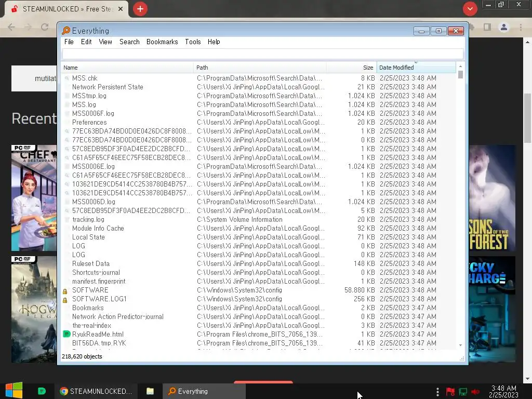Image resolution: width=532 pixels, height=399 pixels.
Task: Select RyukReadMe.html file name
Action: click(98, 334)
